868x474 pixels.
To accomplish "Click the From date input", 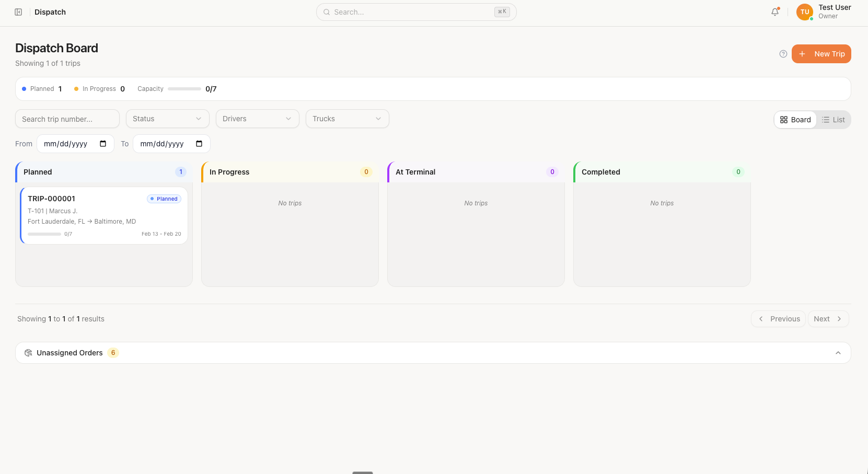I will 75,144.
